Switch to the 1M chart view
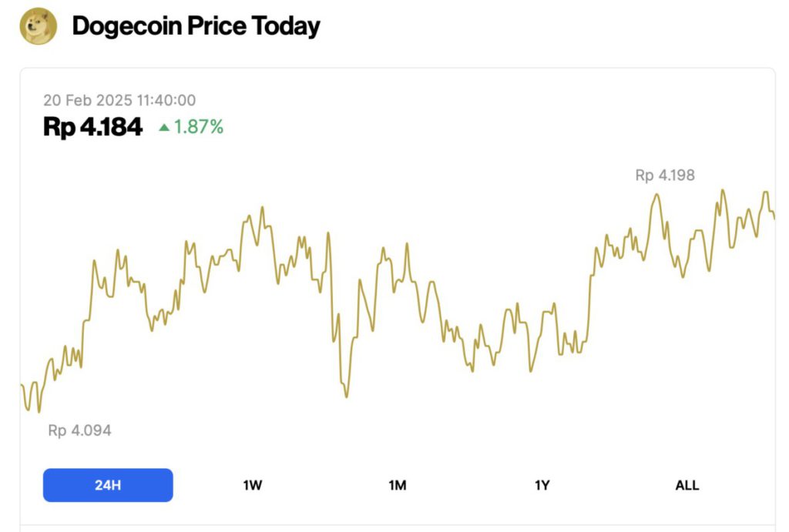The width and height of the screenshot is (789, 532). [398, 485]
